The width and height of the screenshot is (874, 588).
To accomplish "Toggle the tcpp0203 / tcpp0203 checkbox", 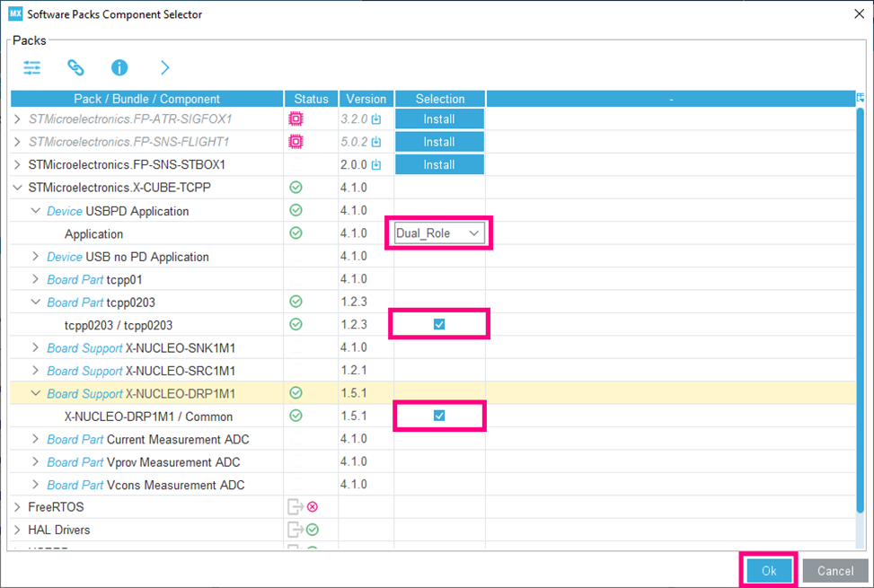I will pyautogui.click(x=439, y=324).
